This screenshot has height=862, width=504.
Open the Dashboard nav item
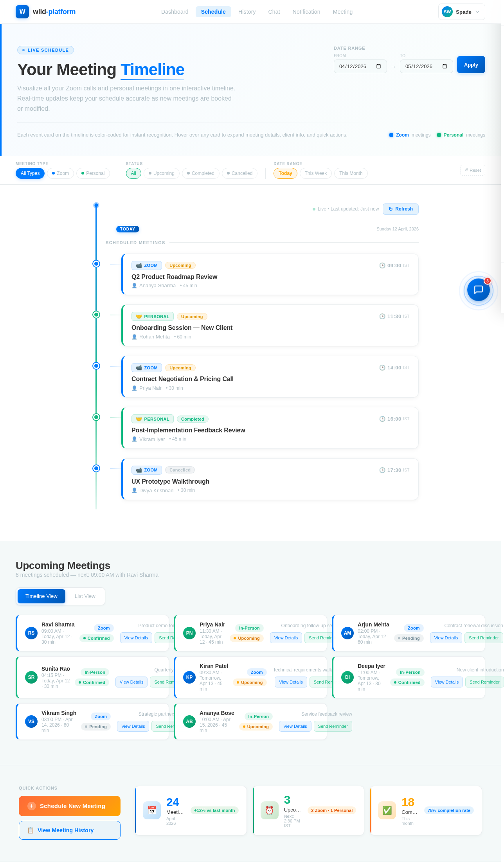coord(175,12)
